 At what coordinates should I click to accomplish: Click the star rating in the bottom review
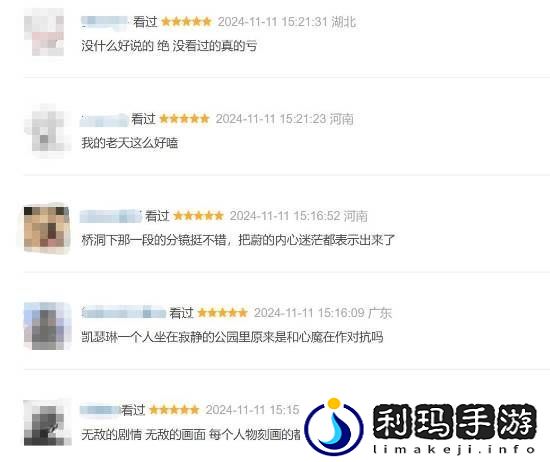click(x=174, y=409)
